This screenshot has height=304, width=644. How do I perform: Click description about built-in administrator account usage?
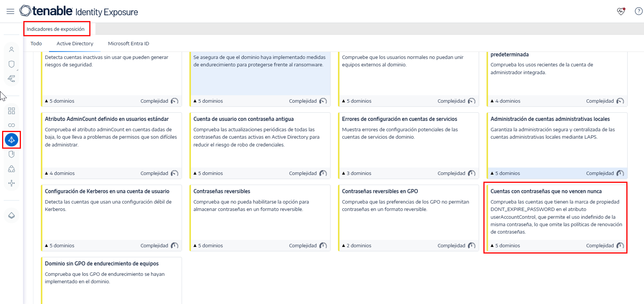(x=541, y=68)
